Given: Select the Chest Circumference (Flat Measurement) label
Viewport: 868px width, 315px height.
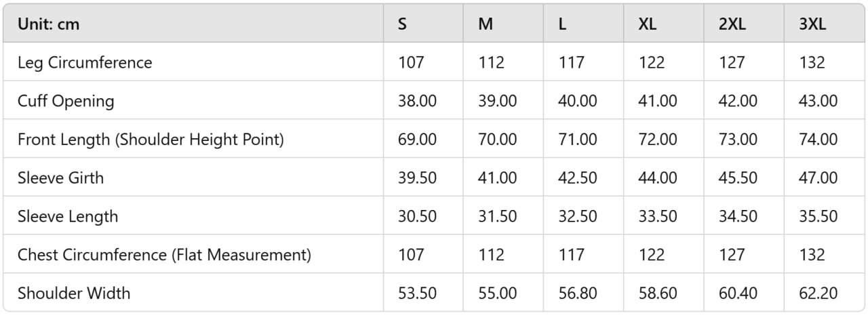Looking at the screenshot, I should coord(164,255).
